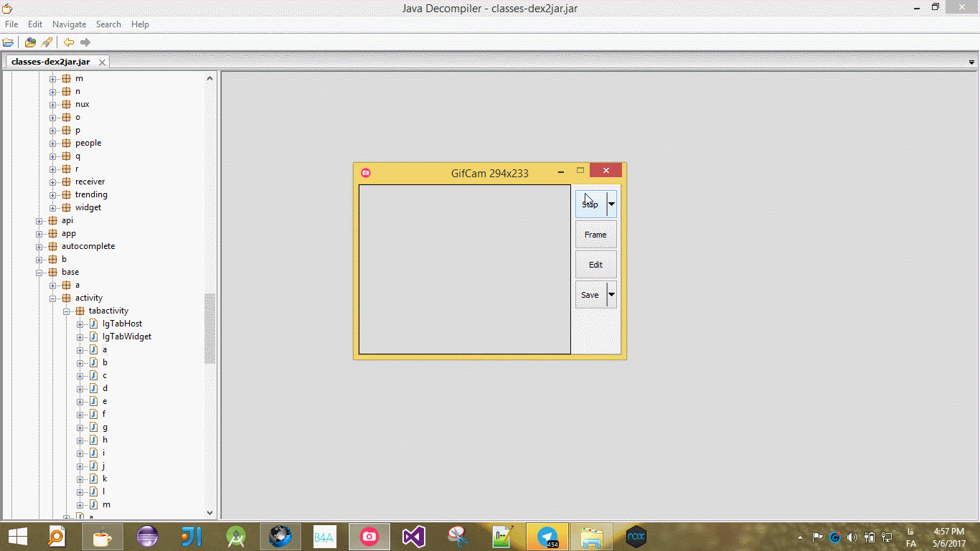Click the Frame button in GifCam
The height and width of the screenshot is (551, 980).
point(595,235)
